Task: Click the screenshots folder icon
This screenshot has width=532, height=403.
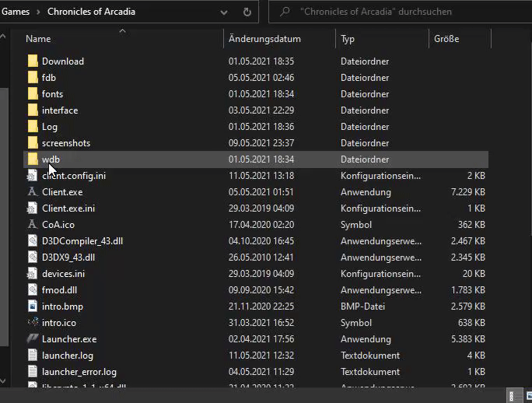Action: coord(33,142)
